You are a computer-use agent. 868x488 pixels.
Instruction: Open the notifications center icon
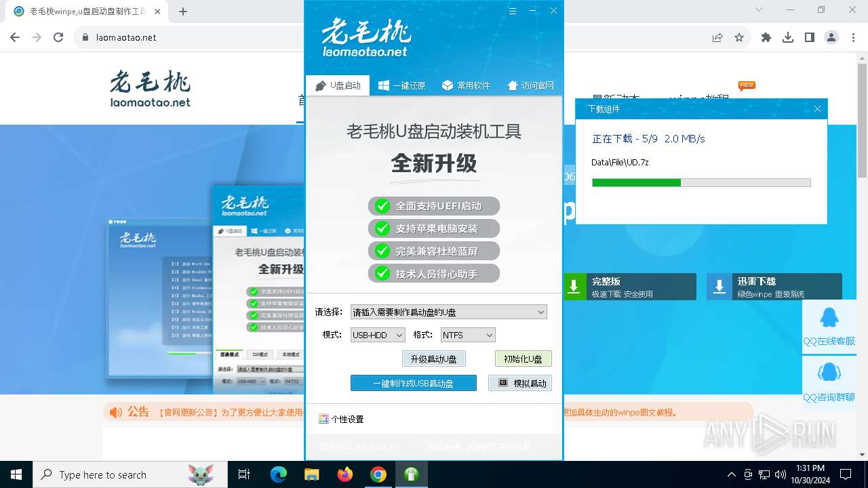pos(846,474)
